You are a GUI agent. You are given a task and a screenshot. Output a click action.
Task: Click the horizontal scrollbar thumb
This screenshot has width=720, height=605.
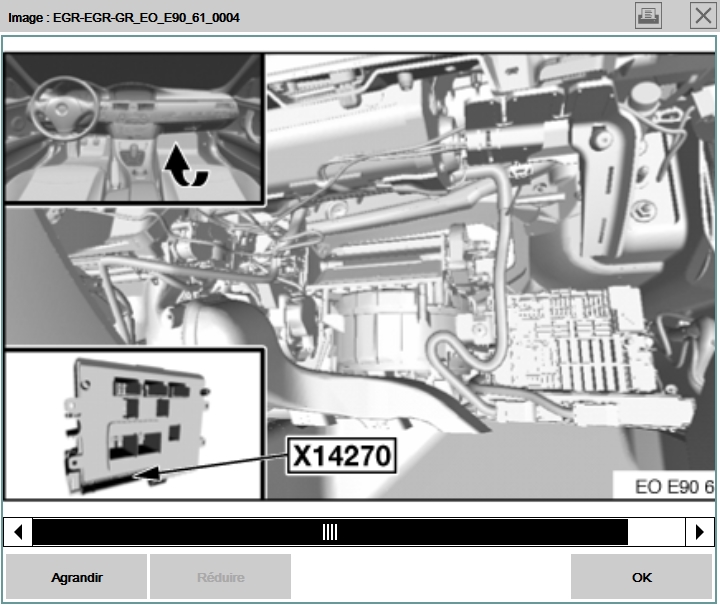[330, 532]
